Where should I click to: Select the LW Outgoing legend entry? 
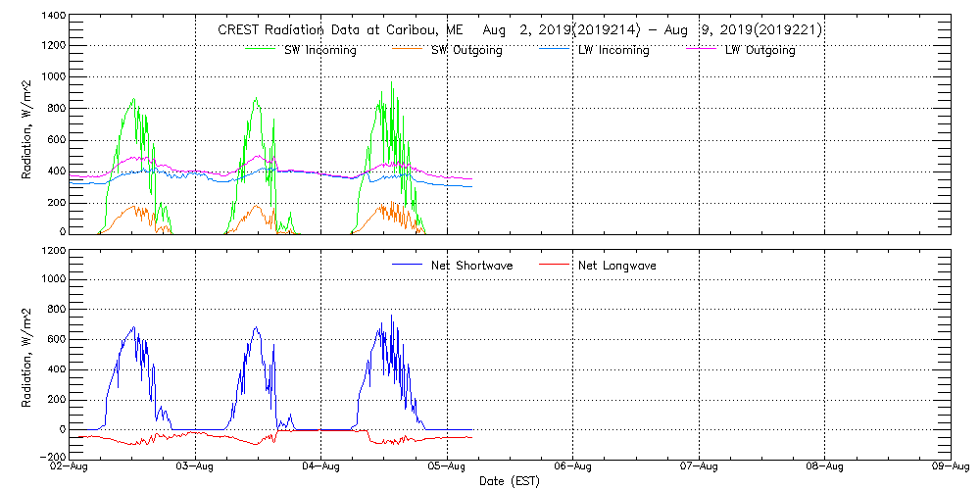coord(760,50)
